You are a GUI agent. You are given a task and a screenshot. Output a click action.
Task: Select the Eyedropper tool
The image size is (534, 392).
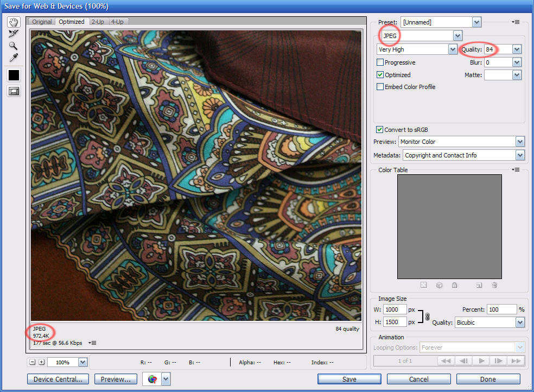[14, 58]
